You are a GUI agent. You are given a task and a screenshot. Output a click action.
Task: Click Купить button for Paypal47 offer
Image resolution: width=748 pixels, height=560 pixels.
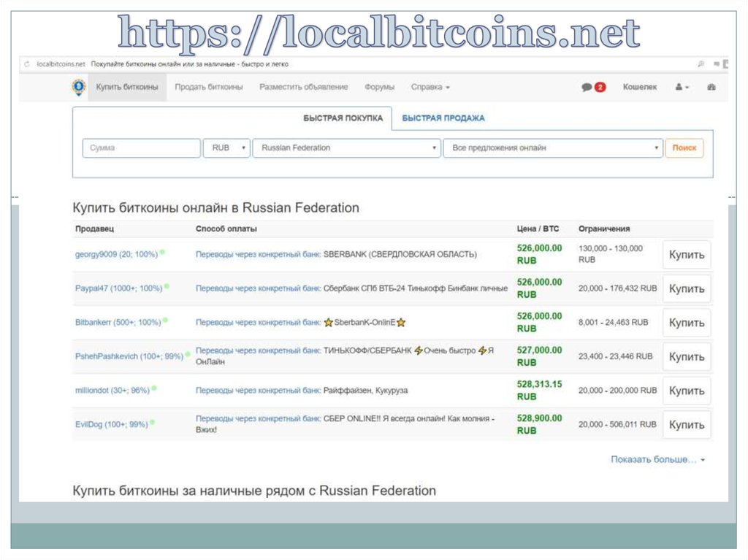tap(687, 288)
